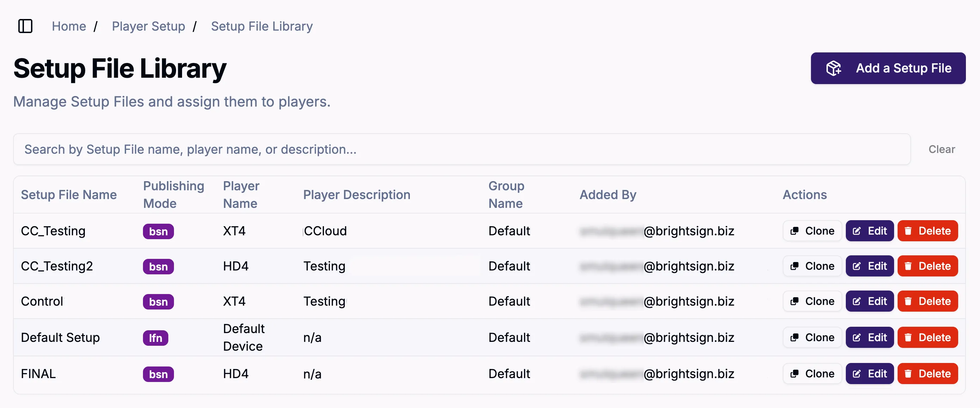The width and height of the screenshot is (980, 408).
Task: Edit the Default Setup file
Action: 870,337
